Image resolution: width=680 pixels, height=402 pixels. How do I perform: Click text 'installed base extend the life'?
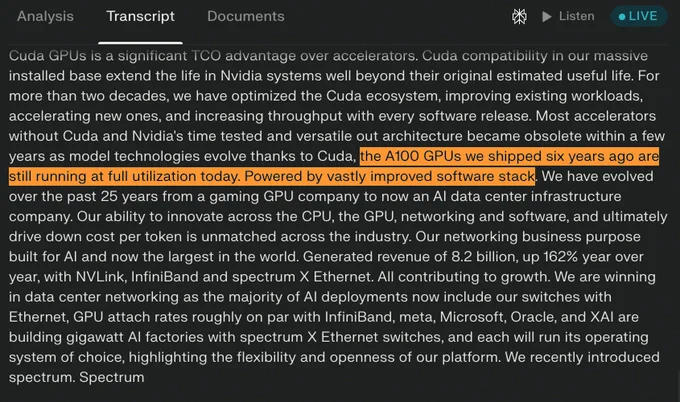pos(106,76)
